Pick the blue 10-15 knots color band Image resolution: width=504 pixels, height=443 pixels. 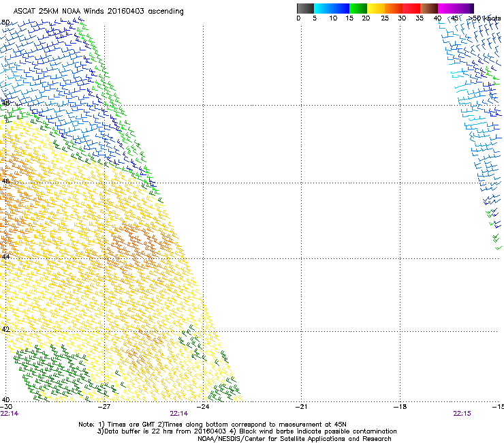(340, 8)
